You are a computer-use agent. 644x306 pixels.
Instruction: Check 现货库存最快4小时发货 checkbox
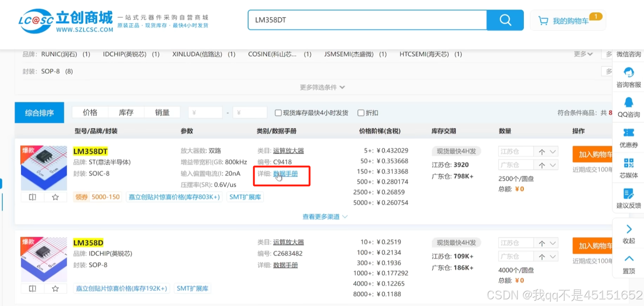(x=278, y=113)
